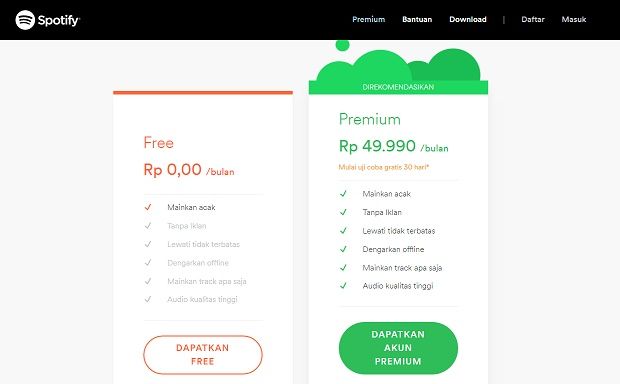The height and width of the screenshot is (384, 620).
Task: Open the Premium menu item
Action: [x=369, y=19]
